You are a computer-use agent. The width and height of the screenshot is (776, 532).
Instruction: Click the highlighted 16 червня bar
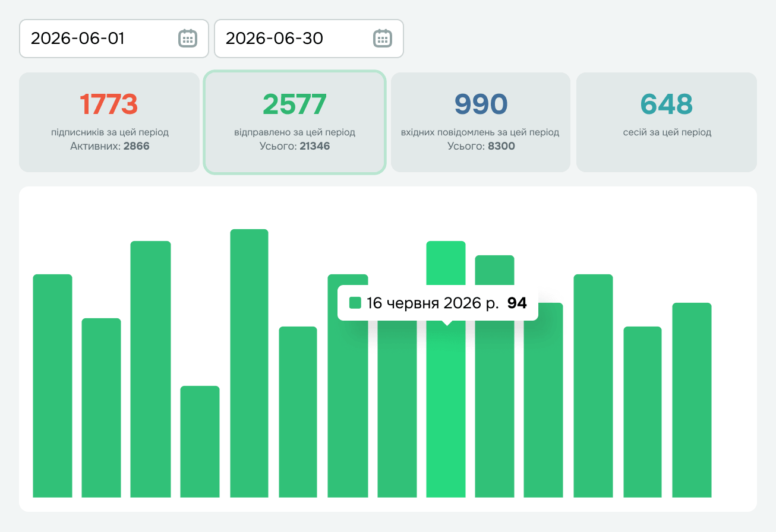pos(446,410)
